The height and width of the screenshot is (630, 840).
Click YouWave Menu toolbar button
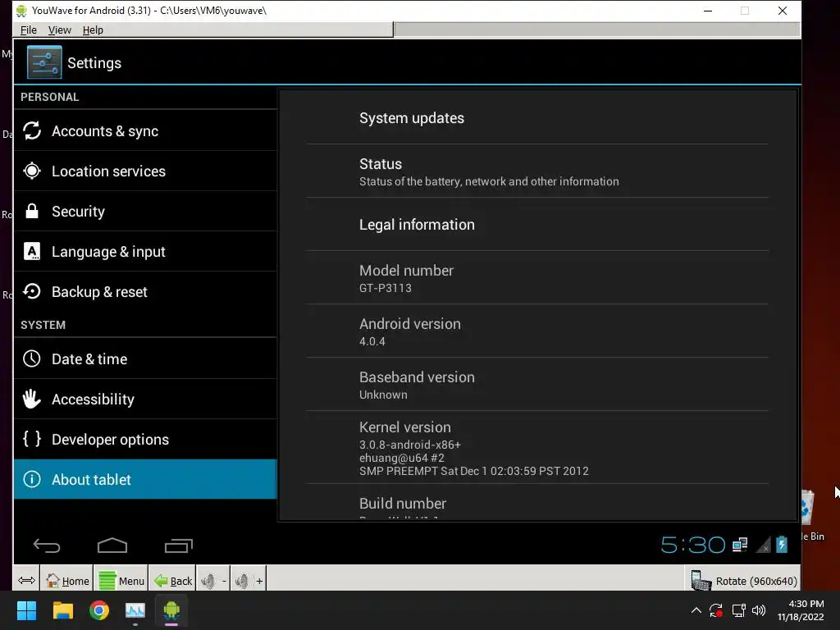pyautogui.click(x=121, y=580)
